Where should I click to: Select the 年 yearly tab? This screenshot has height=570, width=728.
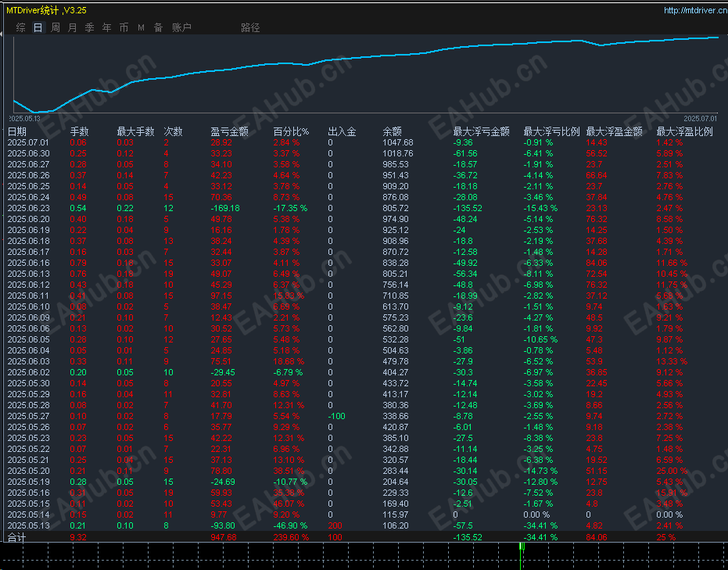(107, 28)
